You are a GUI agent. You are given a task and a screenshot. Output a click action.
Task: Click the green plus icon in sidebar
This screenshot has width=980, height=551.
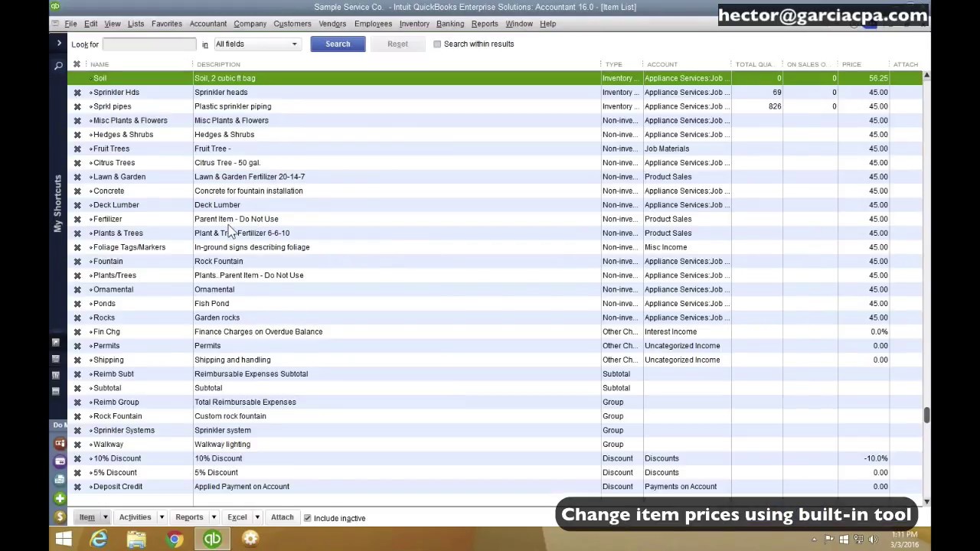click(60, 499)
